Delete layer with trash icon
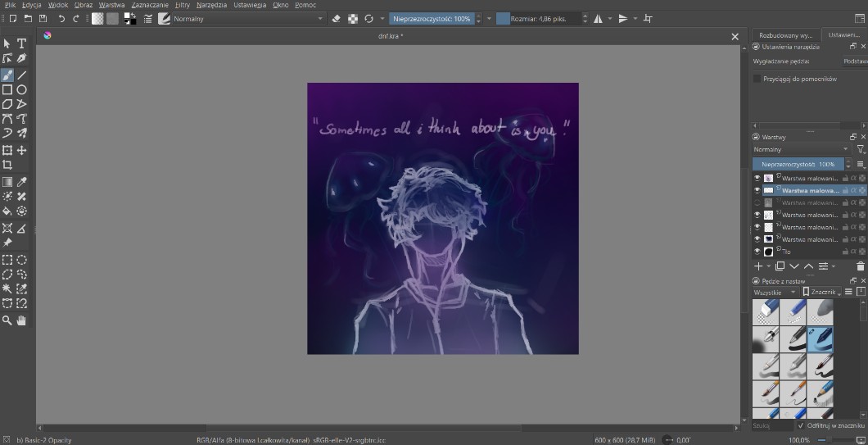Image resolution: width=868 pixels, height=445 pixels. (860, 266)
